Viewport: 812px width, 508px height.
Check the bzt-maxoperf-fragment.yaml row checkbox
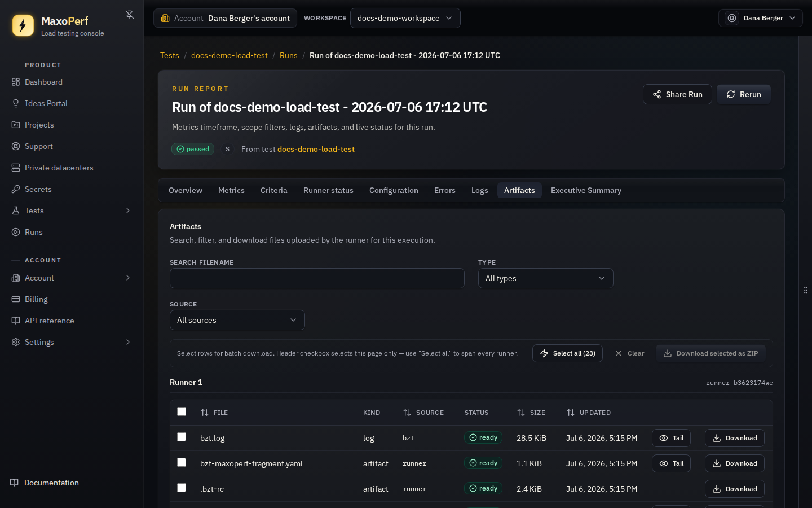pos(182,462)
